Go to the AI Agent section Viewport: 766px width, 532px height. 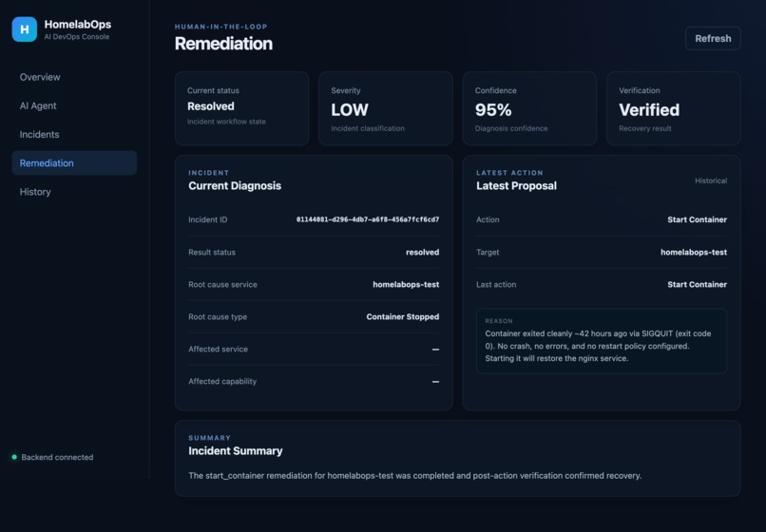(x=74, y=105)
